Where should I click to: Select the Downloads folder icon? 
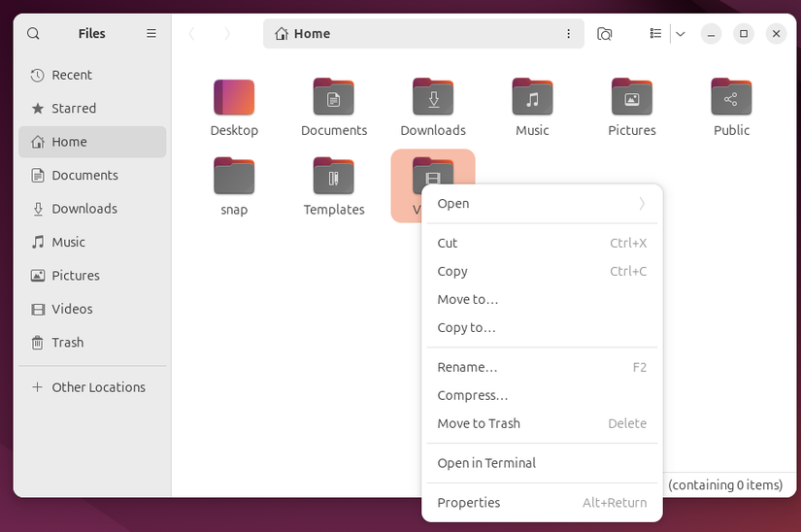tap(433, 98)
